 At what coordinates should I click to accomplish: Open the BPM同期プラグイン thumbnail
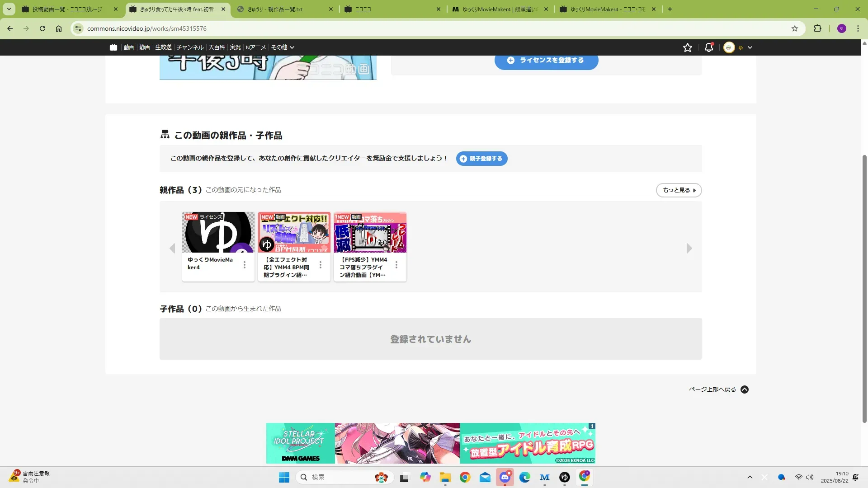294,232
